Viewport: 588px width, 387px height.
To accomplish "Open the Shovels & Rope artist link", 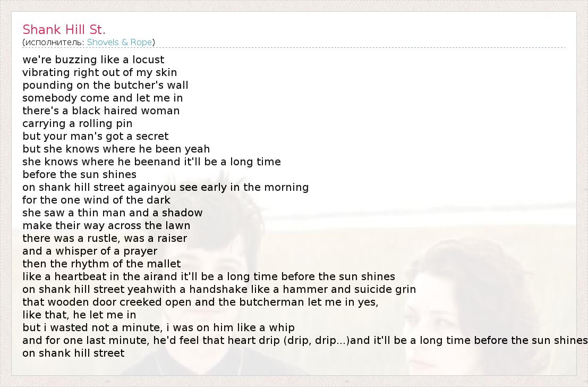I will click(121, 42).
